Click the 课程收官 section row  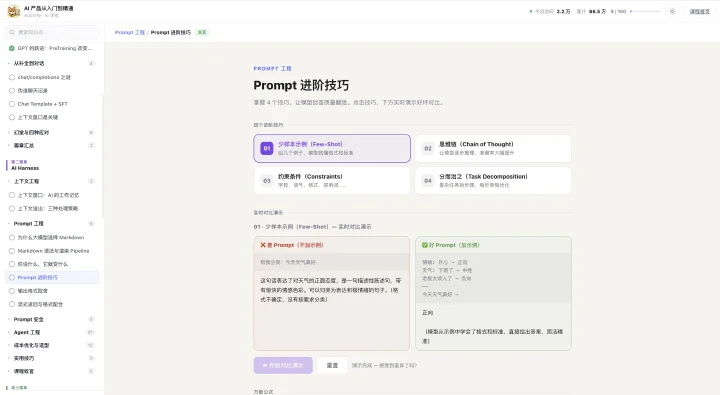coord(52,371)
